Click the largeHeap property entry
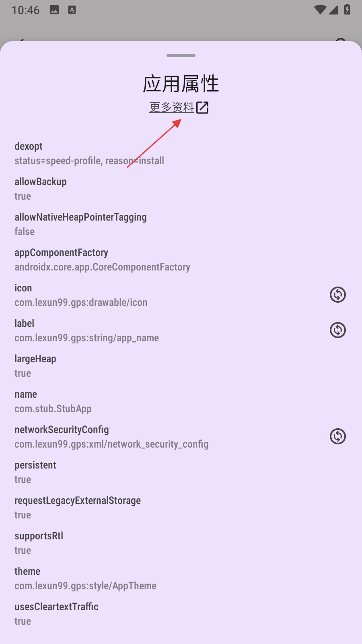Screen dimensions: 362x644 click(35, 366)
